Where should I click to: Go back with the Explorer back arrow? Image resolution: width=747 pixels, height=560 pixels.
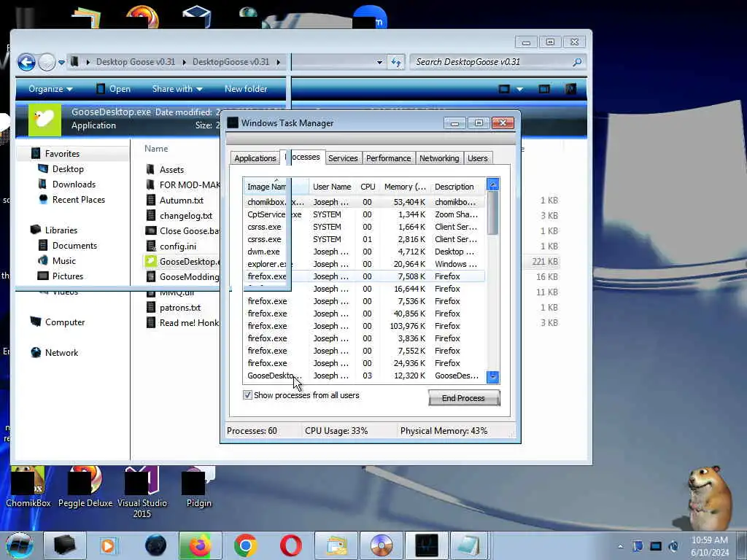tap(26, 62)
